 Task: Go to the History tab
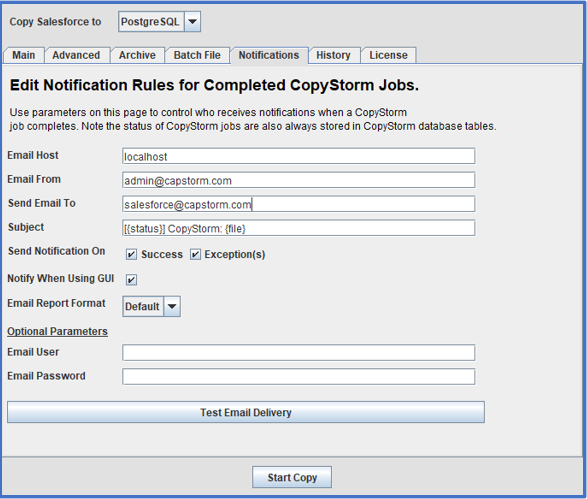click(x=334, y=55)
